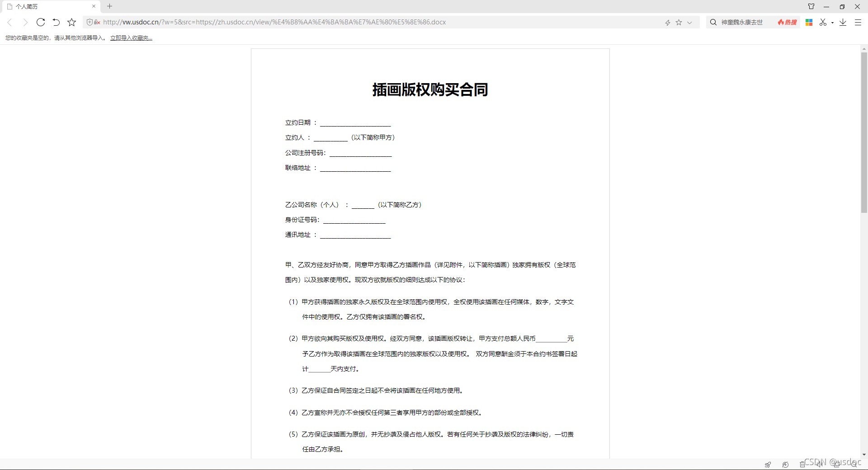Click the trash clean icon in status bar
This screenshot has width=868, height=470.
(802, 465)
